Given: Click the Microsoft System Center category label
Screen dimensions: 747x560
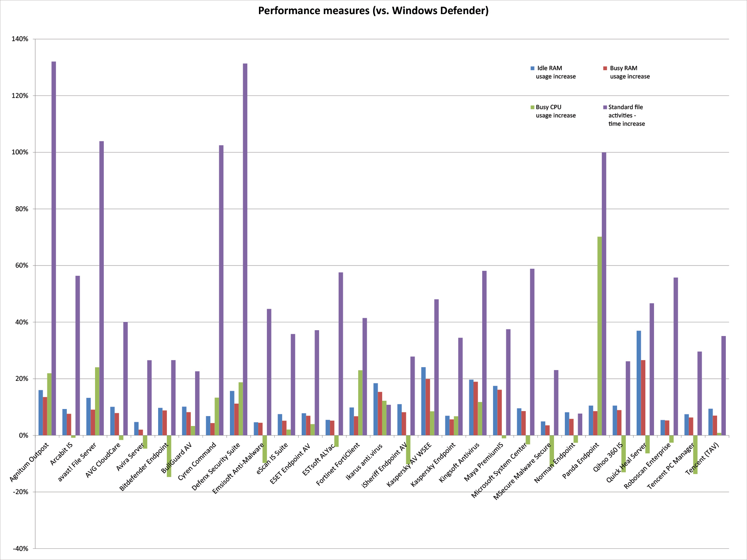Looking at the screenshot, I should click(499, 470).
